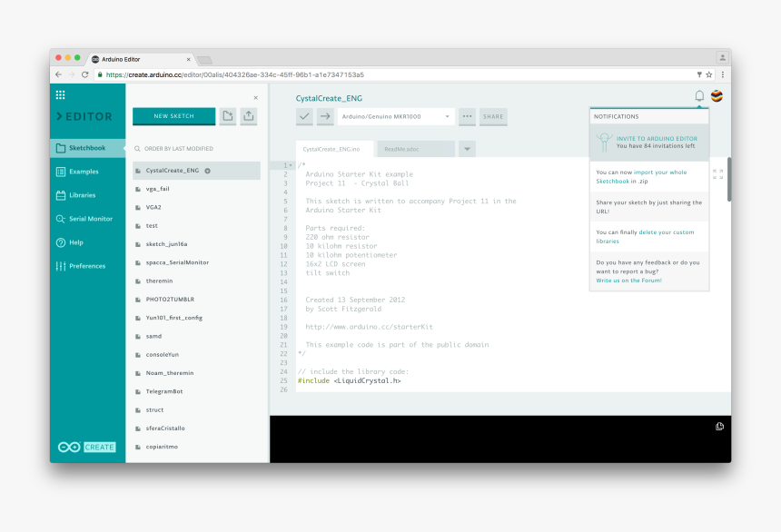Select the CystalCreate_ENG sketch
Screen dimensions: 781x532
tap(196, 171)
